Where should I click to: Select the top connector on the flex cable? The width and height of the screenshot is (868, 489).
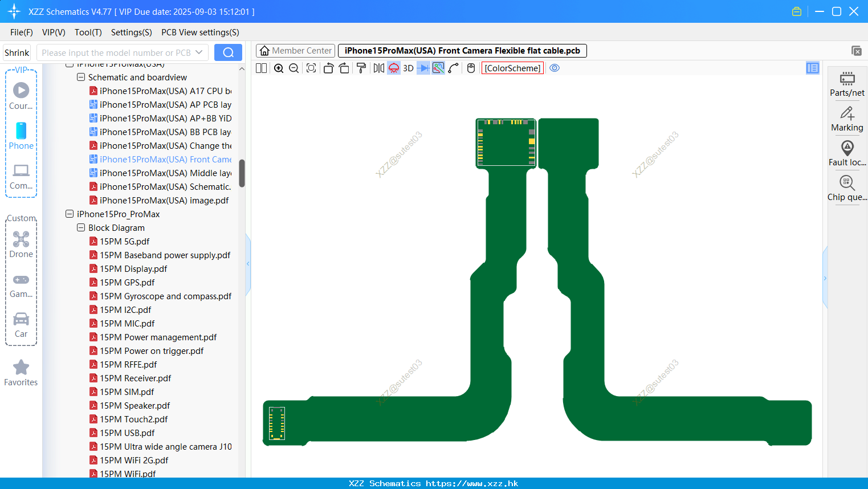506,142
